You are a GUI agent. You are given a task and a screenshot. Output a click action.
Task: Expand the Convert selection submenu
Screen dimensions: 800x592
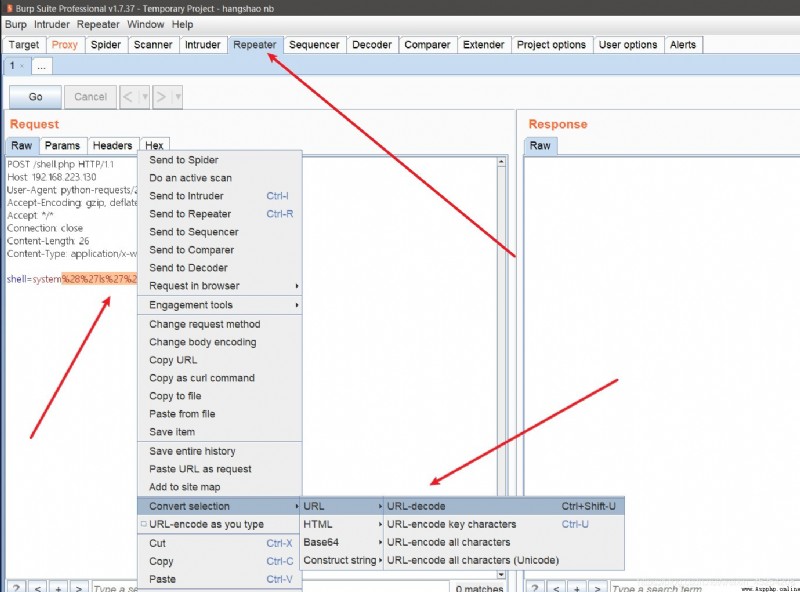219,506
